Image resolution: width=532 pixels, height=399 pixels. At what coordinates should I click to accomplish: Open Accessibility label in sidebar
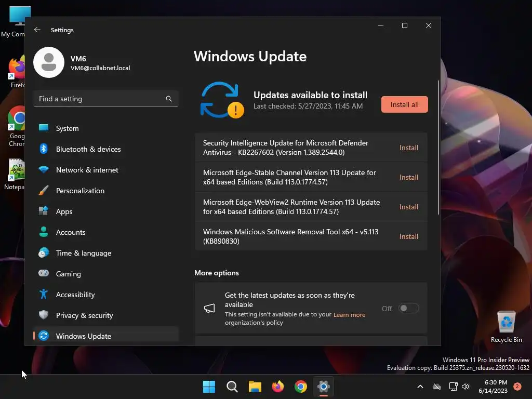click(x=75, y=295)
